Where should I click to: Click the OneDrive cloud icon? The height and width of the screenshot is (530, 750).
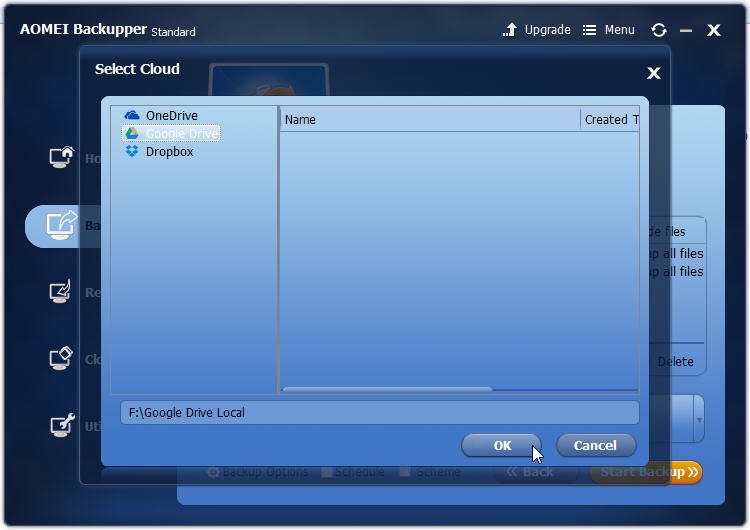(x=132, y=115)
